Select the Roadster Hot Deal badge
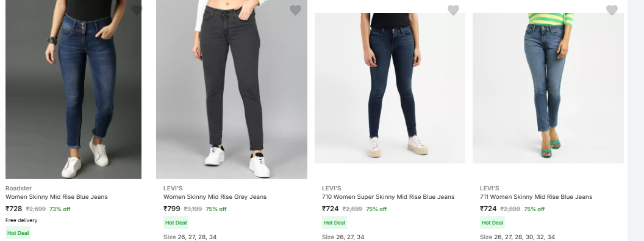This screenshot has width=644, height=241. (x=18, y=233)
